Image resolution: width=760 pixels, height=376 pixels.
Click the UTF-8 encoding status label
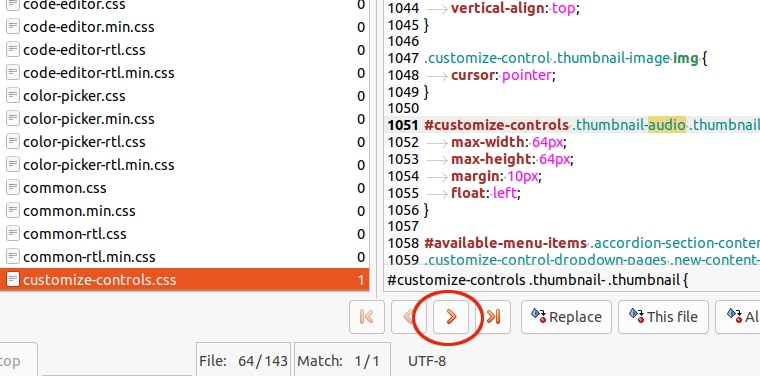pos(427,361)
